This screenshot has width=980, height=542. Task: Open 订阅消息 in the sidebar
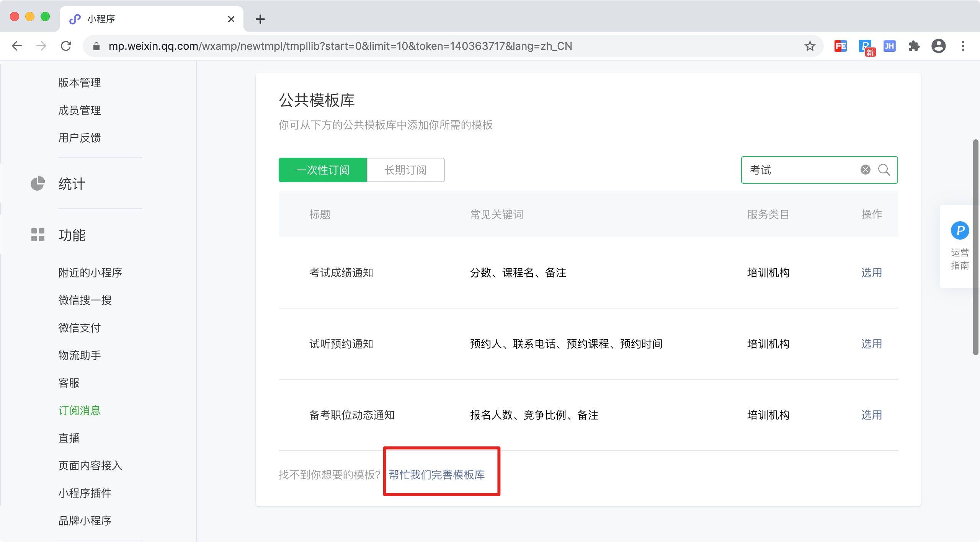79,410
